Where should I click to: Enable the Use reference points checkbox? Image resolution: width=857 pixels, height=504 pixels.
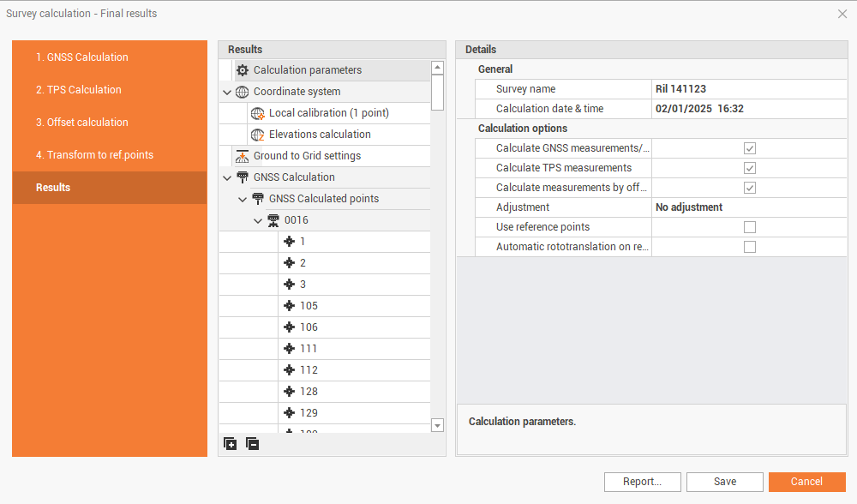click(x=749, y=227)
